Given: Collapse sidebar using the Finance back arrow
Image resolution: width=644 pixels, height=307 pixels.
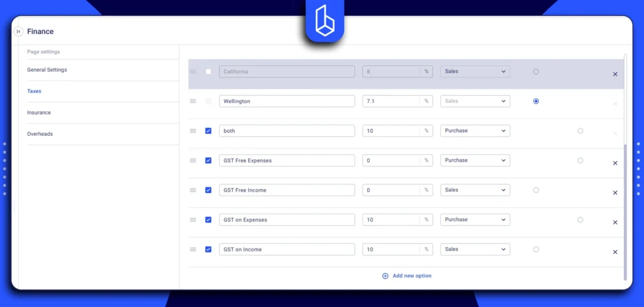Looking at the screenshot, I should pos(19,31).
